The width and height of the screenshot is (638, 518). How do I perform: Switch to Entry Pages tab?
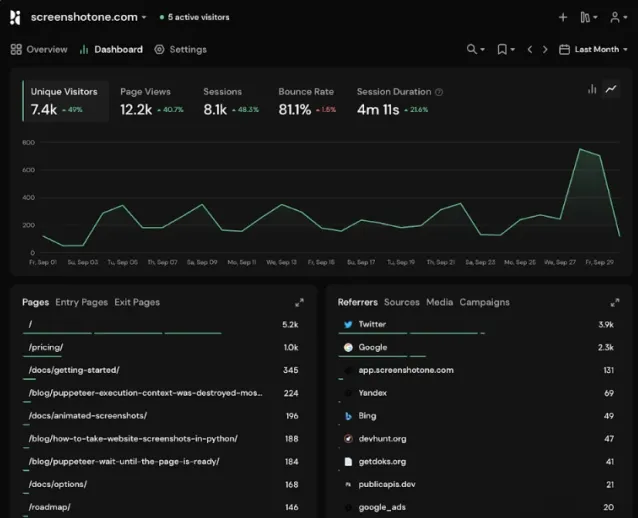pyautogui.click(x=81, y=302)
